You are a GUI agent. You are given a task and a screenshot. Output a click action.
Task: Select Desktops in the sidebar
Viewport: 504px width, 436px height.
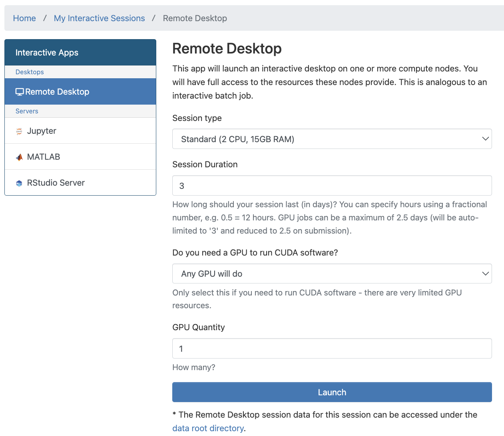point(30,72)
